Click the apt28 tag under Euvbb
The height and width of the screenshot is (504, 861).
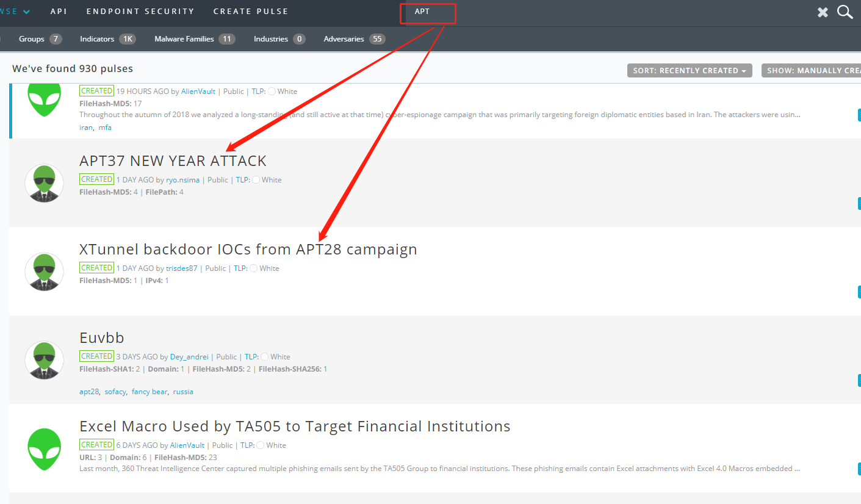click(89, 392)
